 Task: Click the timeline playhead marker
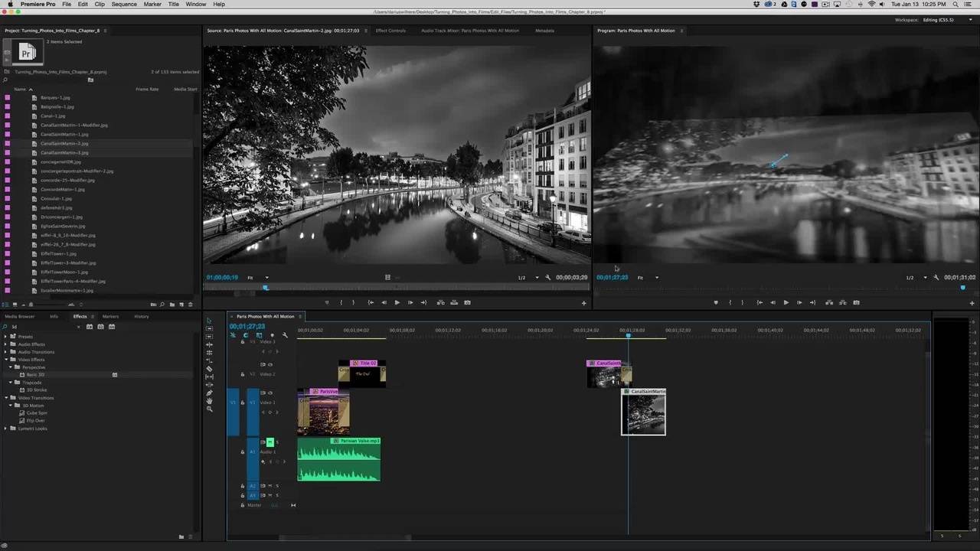628,335
